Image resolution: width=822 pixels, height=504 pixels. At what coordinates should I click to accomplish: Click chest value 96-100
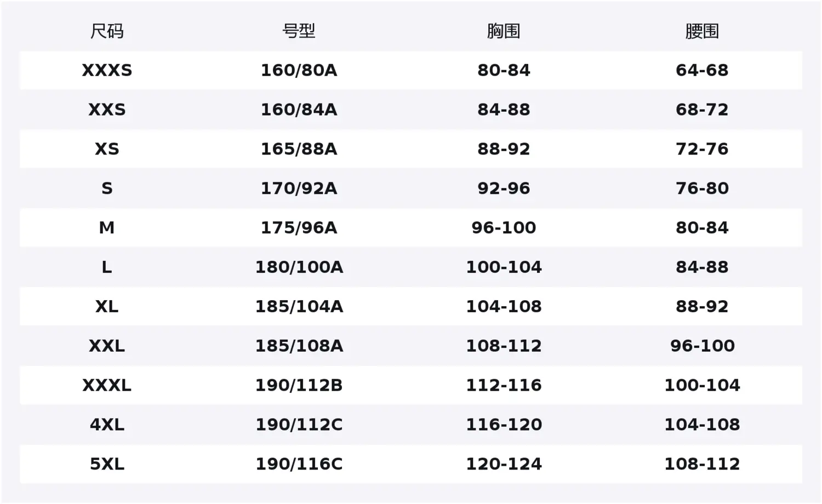[x=504, y=227]
